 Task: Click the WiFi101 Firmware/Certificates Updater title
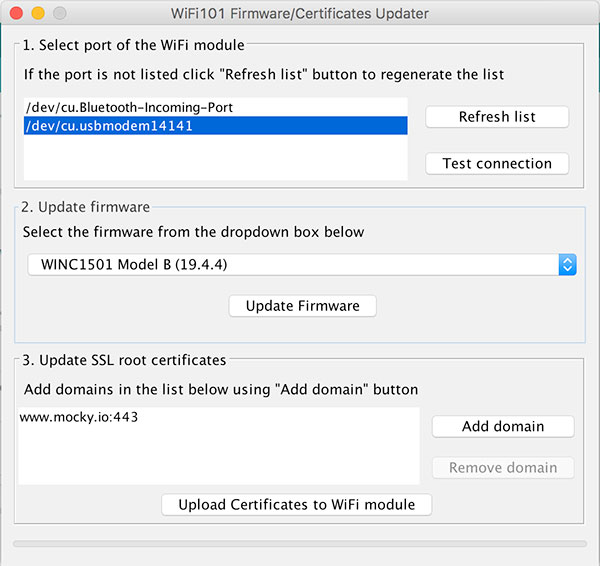click(301, 14)
